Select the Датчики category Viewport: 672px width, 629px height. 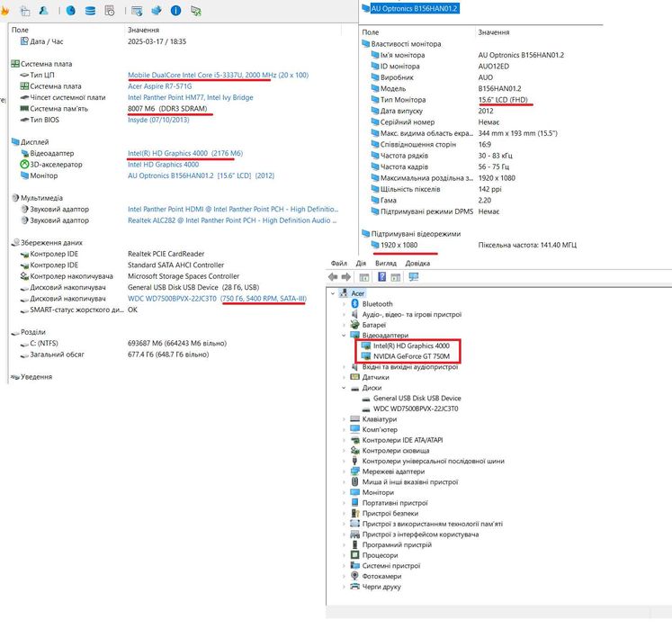pyautogui.click(x=375, y=377)
